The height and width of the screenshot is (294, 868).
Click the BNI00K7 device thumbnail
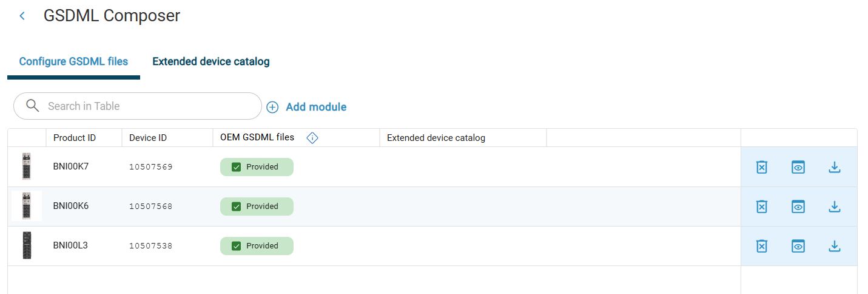pos(27,166)
